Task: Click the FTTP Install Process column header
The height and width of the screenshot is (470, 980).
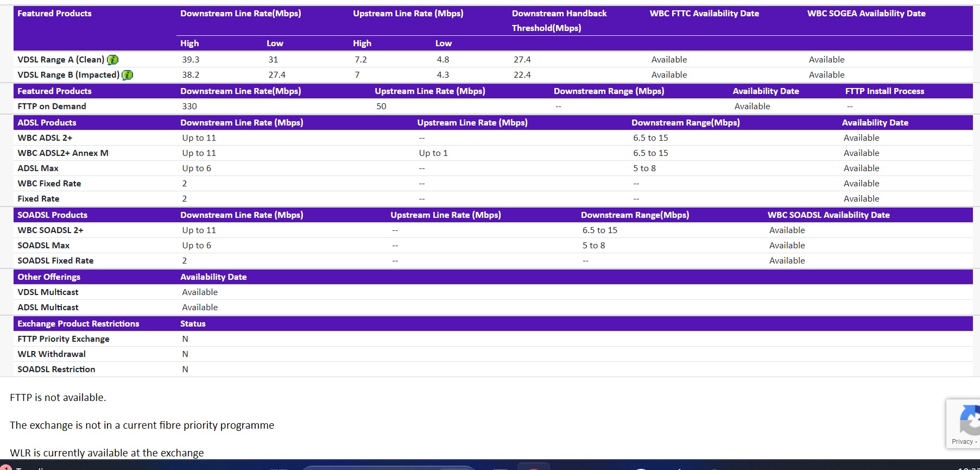Action: tap(884, 91)
